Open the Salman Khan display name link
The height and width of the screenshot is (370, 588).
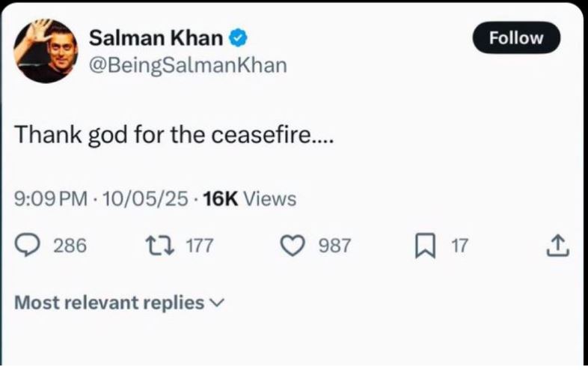[156, 37]
